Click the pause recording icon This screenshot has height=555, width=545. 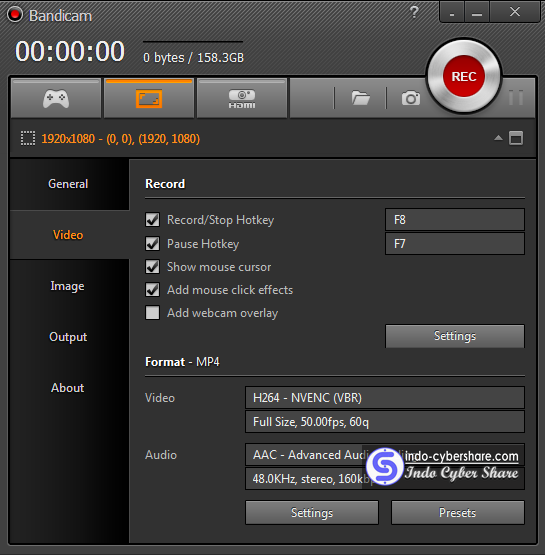516,98
